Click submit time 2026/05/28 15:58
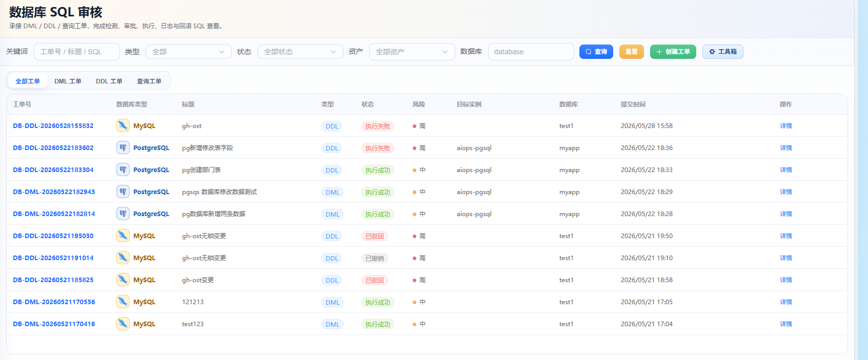Screen dimensions: 868x360 click(647, 125)
